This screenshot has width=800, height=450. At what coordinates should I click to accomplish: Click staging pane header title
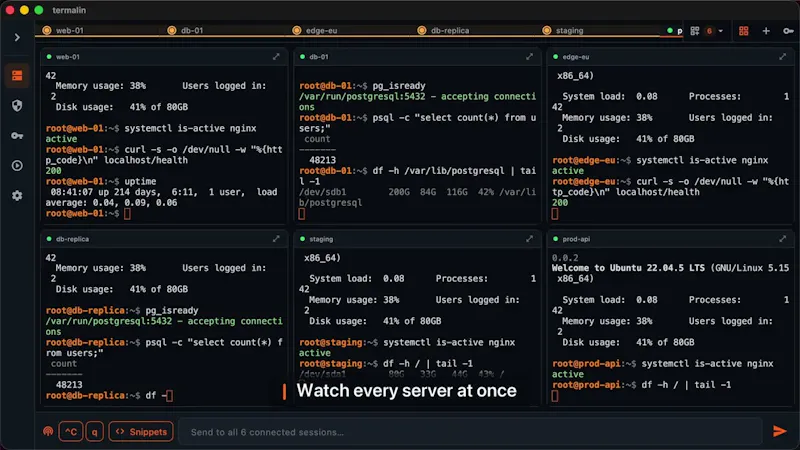(321, 239)
